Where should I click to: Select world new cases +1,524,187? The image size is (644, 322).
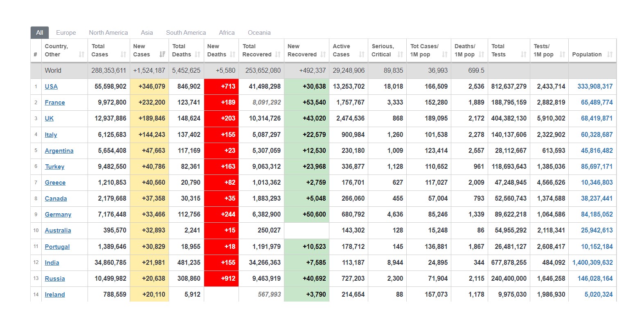tap(149, 71)
